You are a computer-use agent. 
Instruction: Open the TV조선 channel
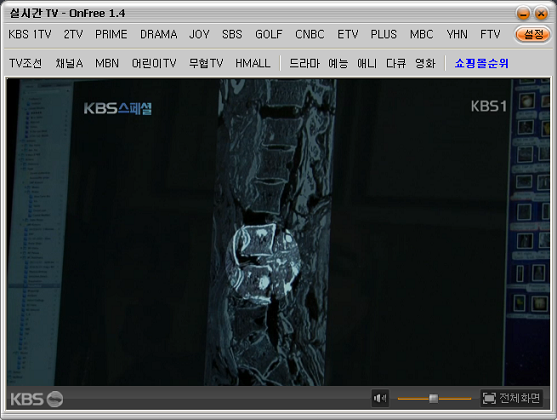pyautogui.click(x=25, y=63)
